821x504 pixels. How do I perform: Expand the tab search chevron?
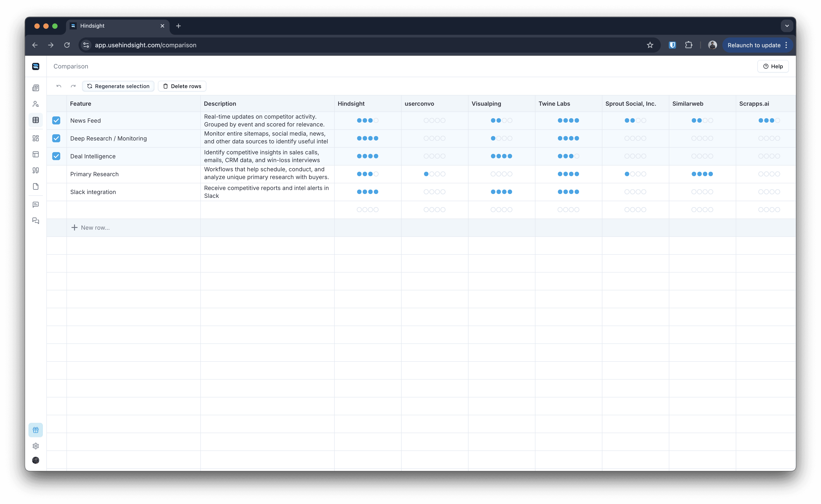pyautogui.click(x=787, y=26)
